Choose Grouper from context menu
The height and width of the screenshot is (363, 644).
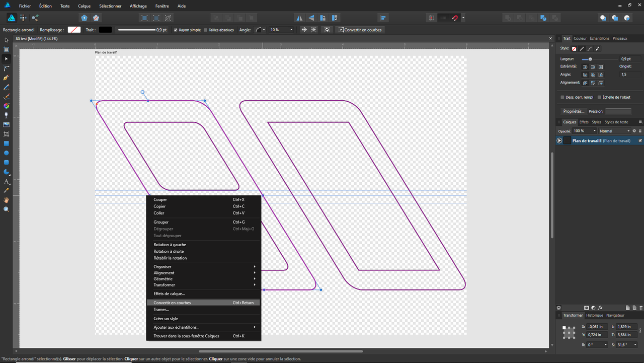click(203, 222)
